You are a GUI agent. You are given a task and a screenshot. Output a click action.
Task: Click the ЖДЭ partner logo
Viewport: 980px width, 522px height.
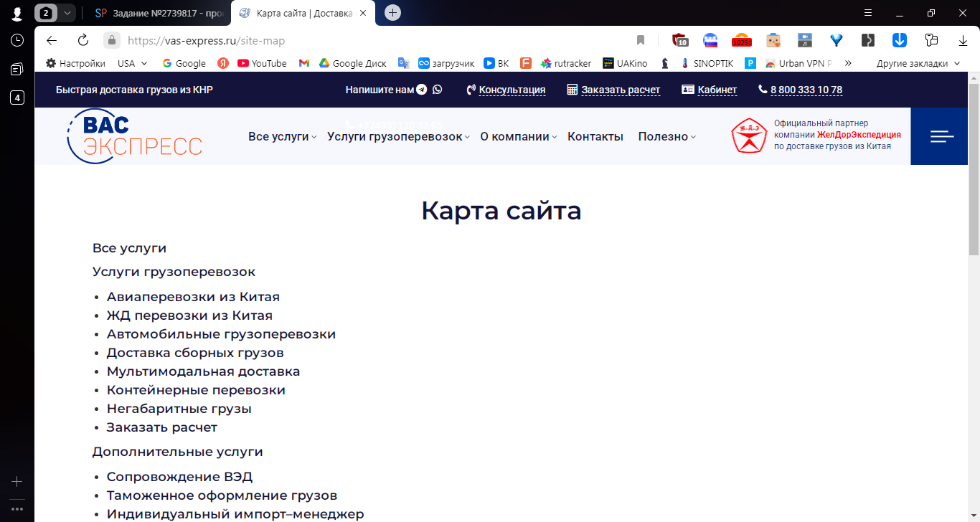coord(749,136)
